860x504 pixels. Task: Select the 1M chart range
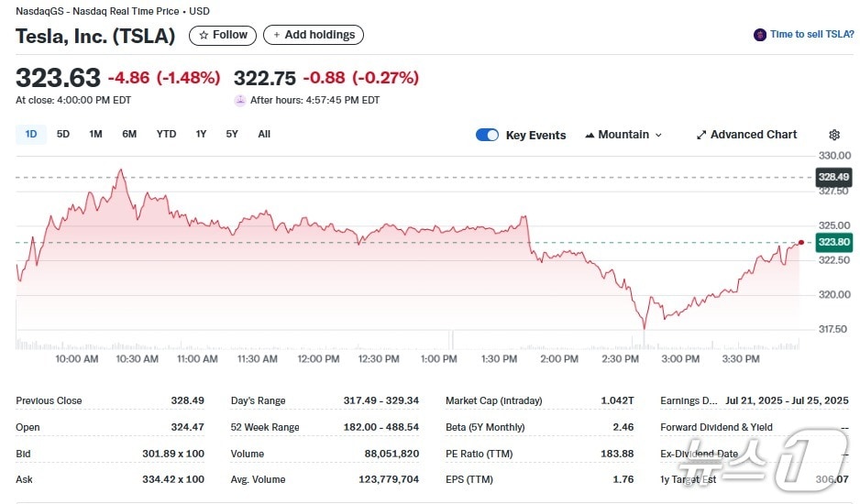[95, 134]
